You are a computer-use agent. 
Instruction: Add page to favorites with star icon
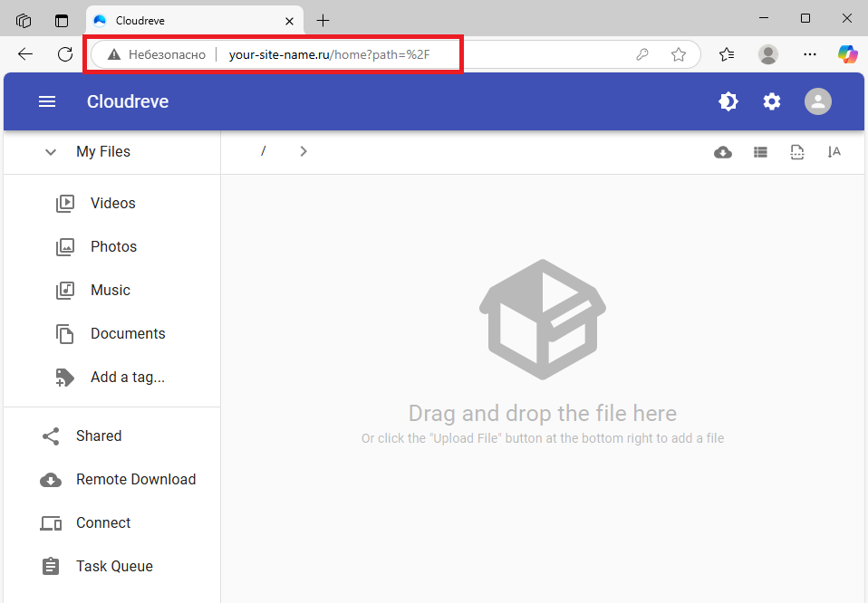coord(678,54)
